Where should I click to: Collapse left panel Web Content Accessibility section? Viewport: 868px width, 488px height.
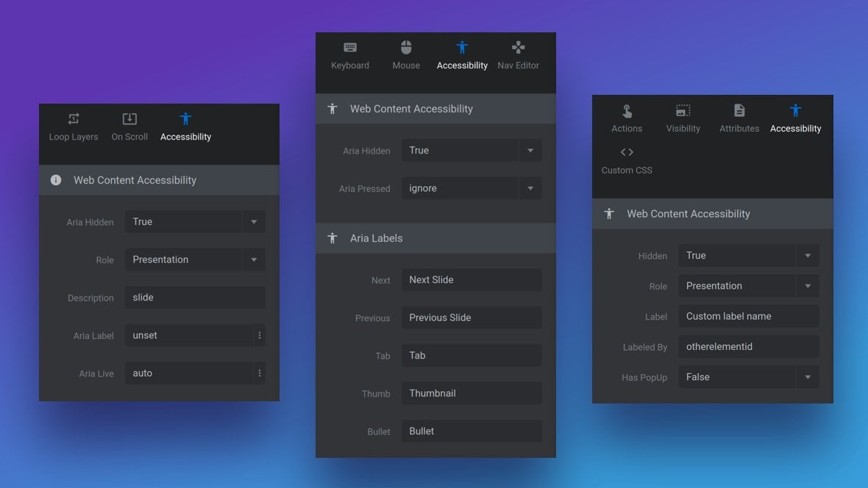(159, 180)
